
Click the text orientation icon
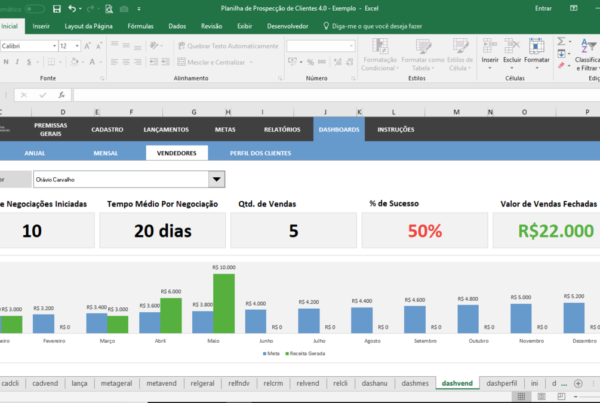tap(154, 46)
